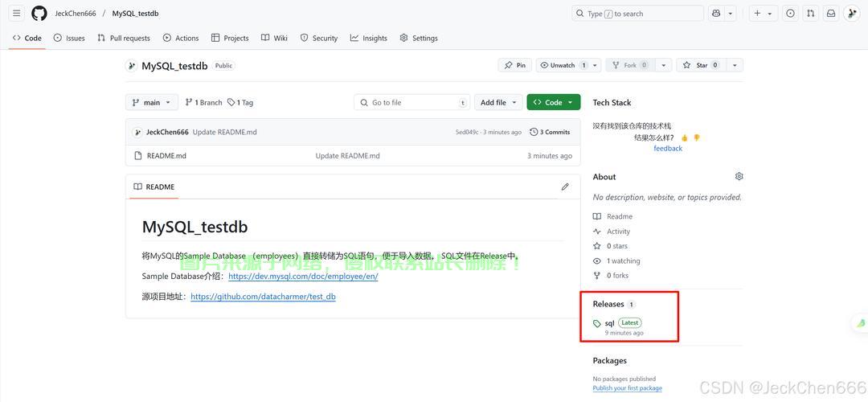View the '1 Branch' link
This screenshot has width=868, height=402.
coord(203,102)
